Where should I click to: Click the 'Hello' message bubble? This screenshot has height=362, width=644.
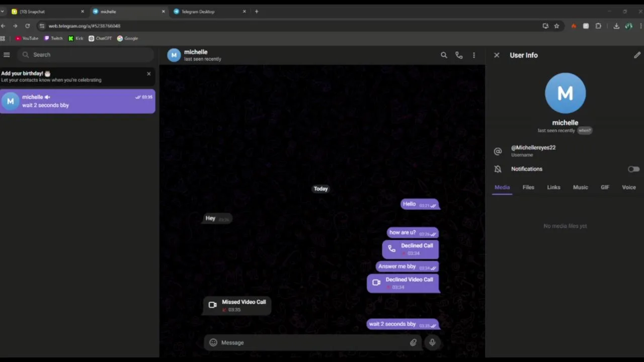(x=420, y=204)
